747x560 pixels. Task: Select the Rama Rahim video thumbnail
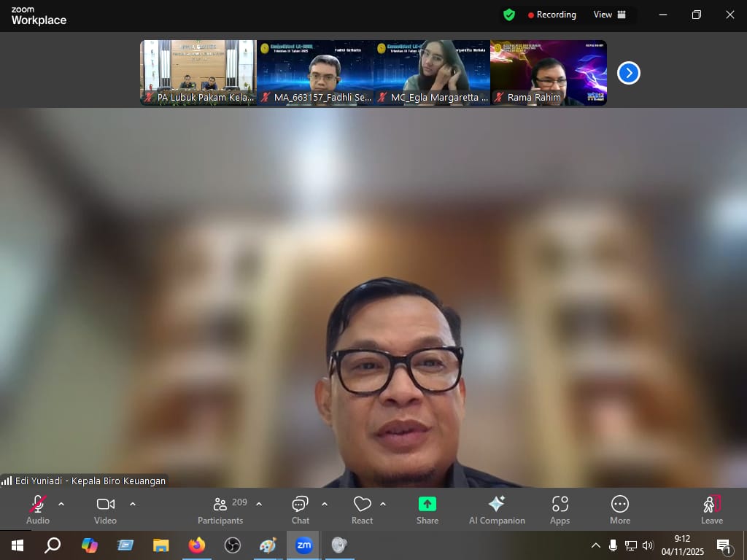tap(548, 72)
